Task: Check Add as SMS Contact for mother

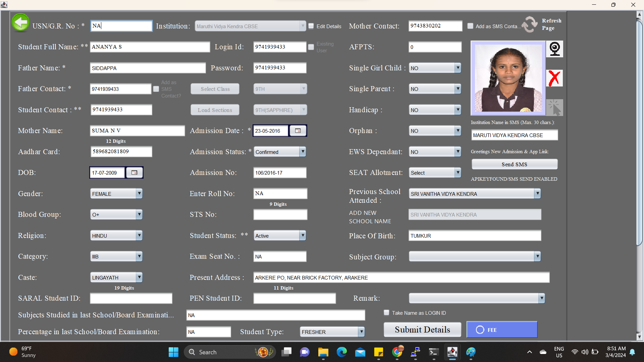Action: 470,26
